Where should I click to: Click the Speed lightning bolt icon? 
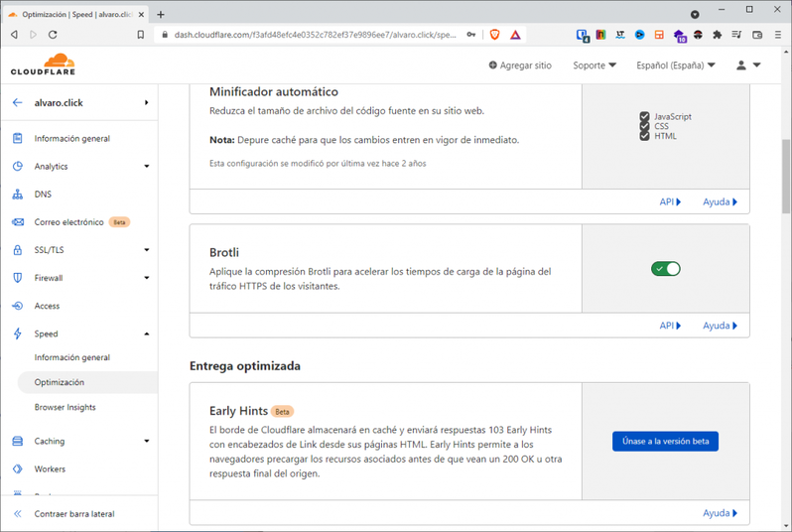click(x=17, y=333)
